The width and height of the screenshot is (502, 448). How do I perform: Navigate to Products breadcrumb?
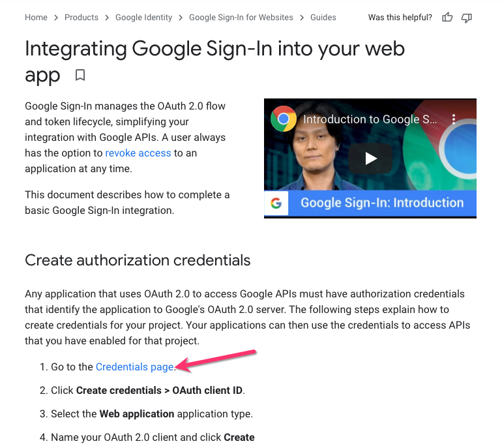pos(81,18)
